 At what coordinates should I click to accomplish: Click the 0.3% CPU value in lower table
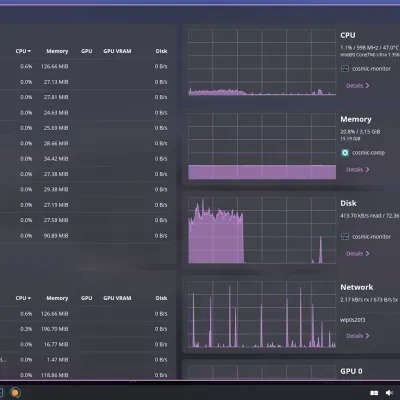26,329
